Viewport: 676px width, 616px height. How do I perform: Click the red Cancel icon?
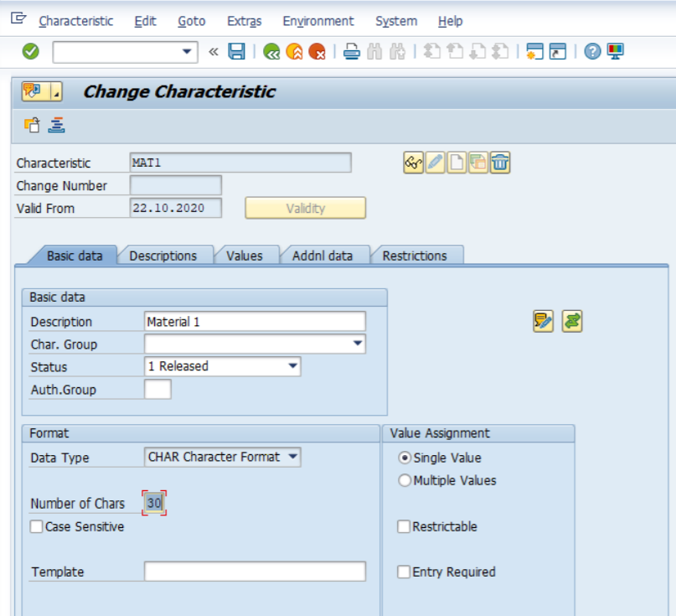pyautogui.click(x=317, y=52)
